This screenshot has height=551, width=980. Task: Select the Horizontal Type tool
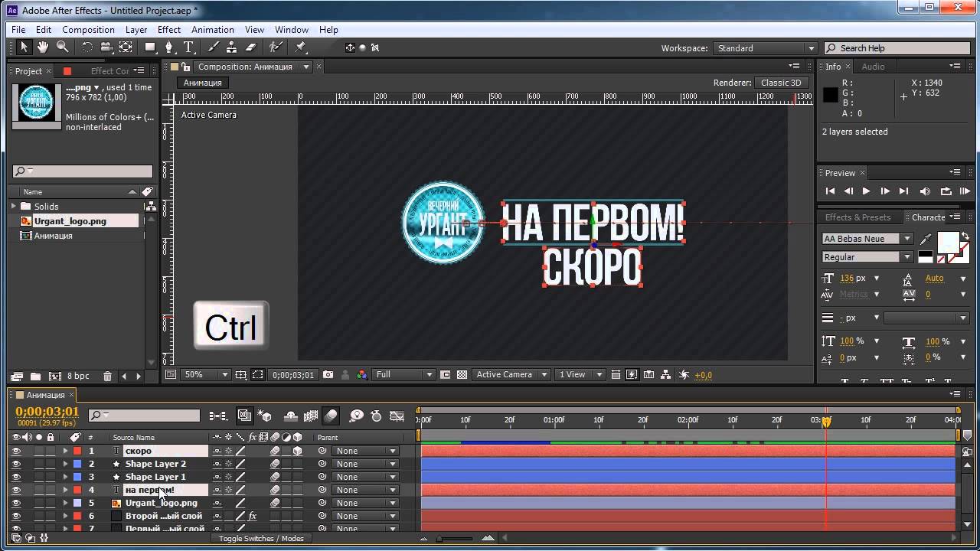[x=188, y=47]
